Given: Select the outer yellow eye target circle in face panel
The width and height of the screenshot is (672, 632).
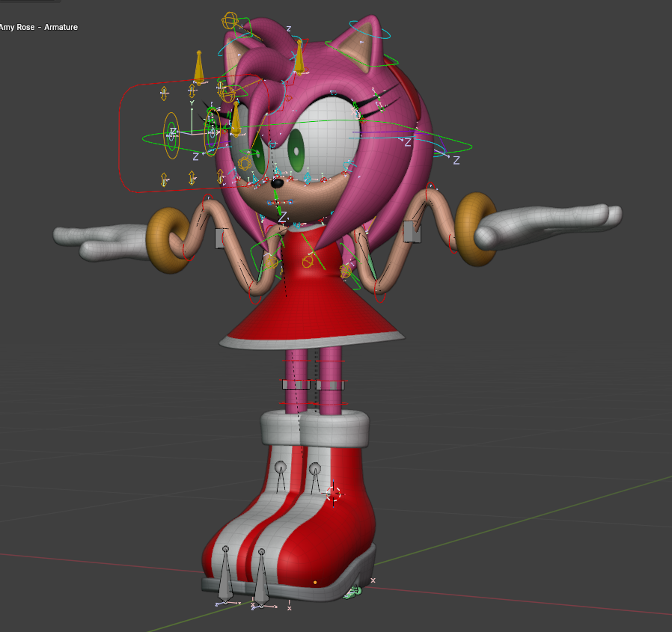Looking at the screenshot, I should (171, 135).
